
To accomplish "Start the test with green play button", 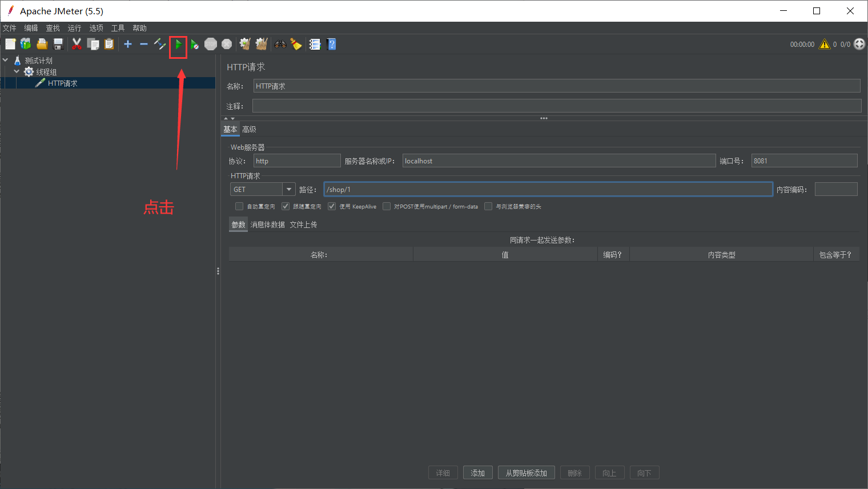I will (179, 44).
